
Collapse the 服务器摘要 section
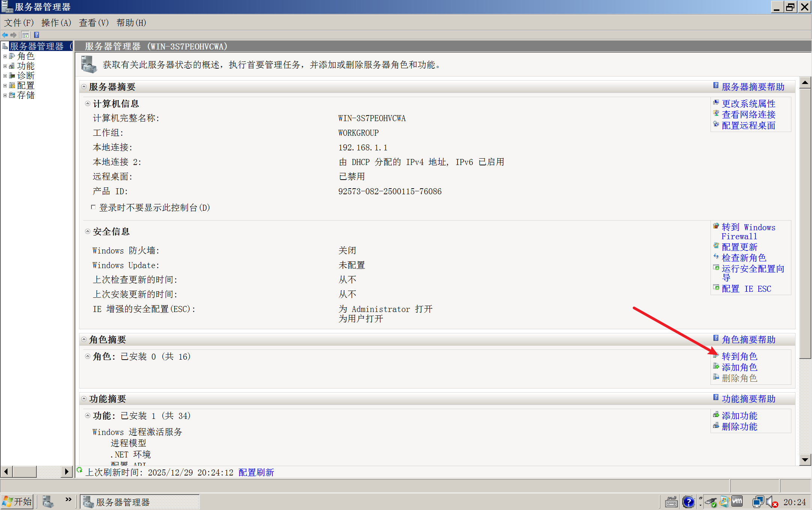pos(84,87)
